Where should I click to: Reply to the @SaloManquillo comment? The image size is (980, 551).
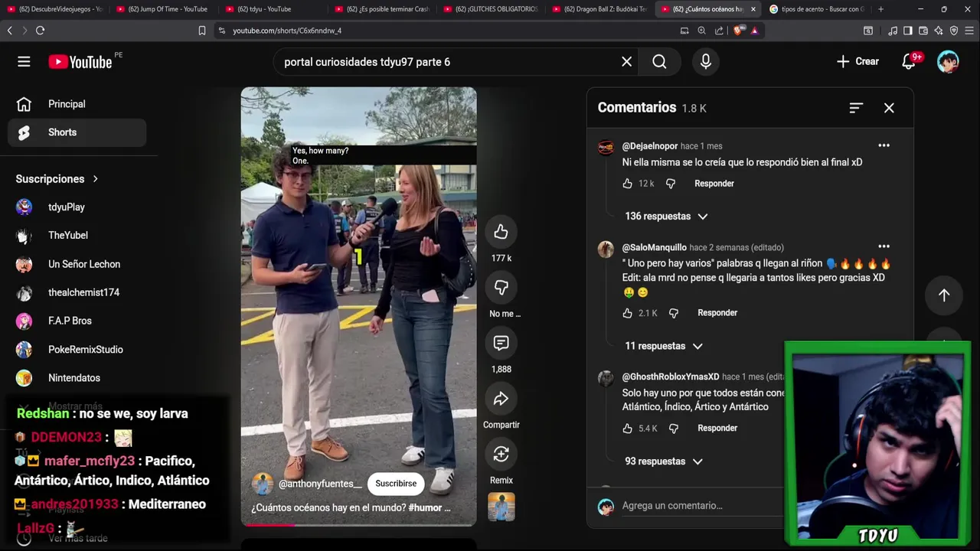[717, 313]
